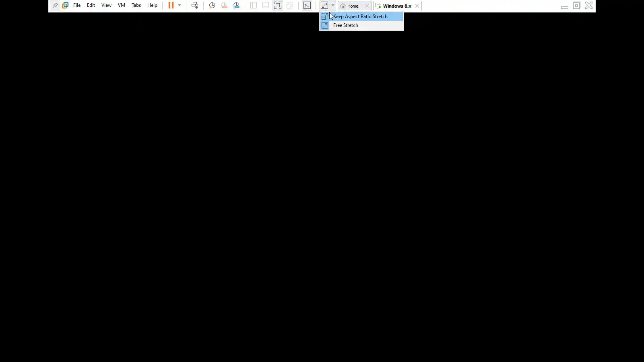Close the Windows 8.x tab
This screenshot has height=362, width=644.
(x=417, y=6)
